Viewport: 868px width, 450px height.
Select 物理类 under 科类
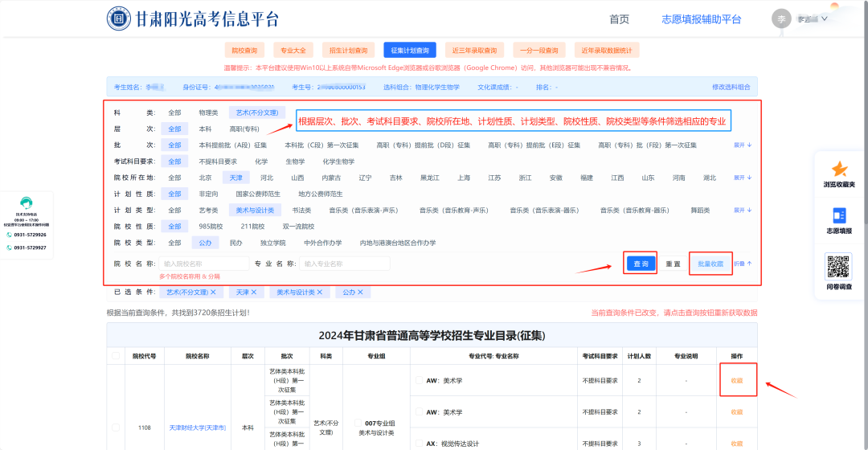[x=208, y=112]
